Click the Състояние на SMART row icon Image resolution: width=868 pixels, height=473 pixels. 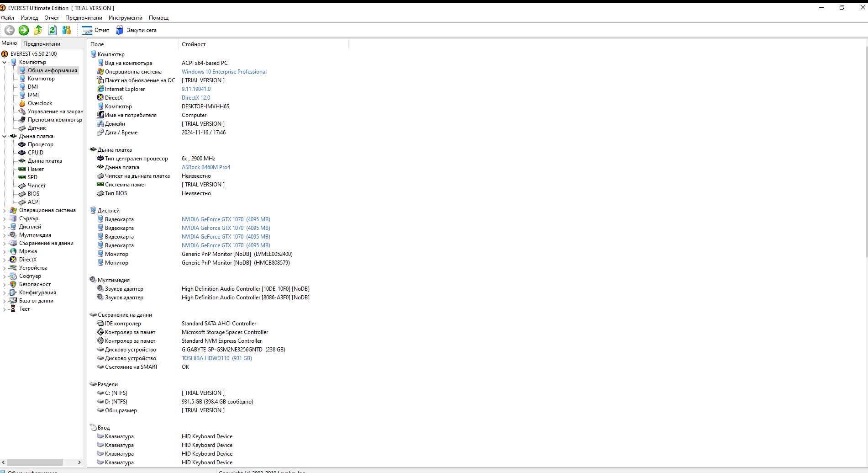[100, 367]
